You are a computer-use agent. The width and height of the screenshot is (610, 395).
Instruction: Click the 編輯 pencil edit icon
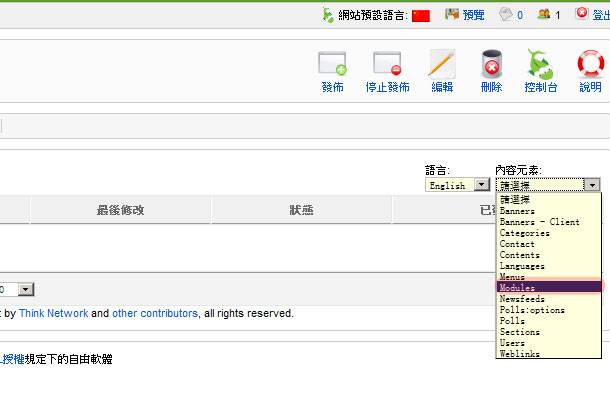coord(442,63)
